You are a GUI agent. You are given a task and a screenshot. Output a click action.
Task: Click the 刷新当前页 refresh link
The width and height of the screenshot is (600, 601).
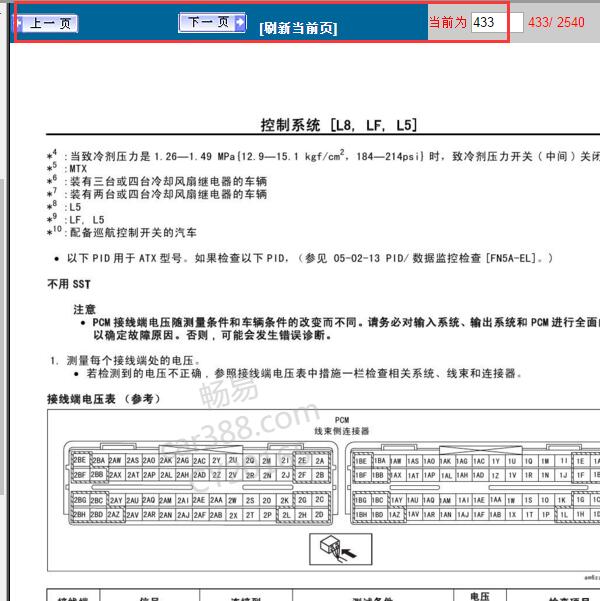298,28
